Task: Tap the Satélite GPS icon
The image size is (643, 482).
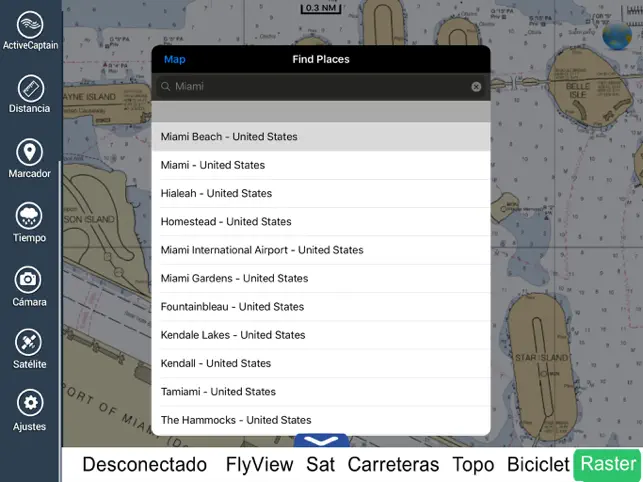Action: [28, 343]
